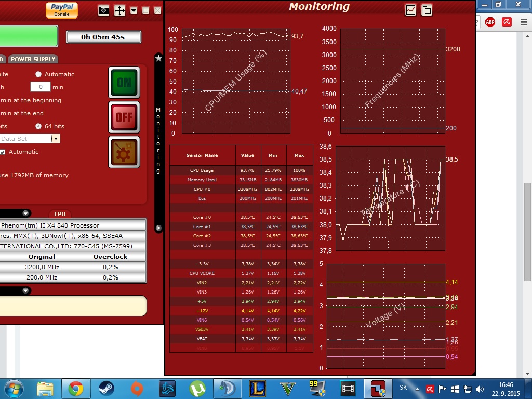Select the CPU Usage sensor row
The width and height of the screenshot is (532, 399).
(x=241, y=170)
